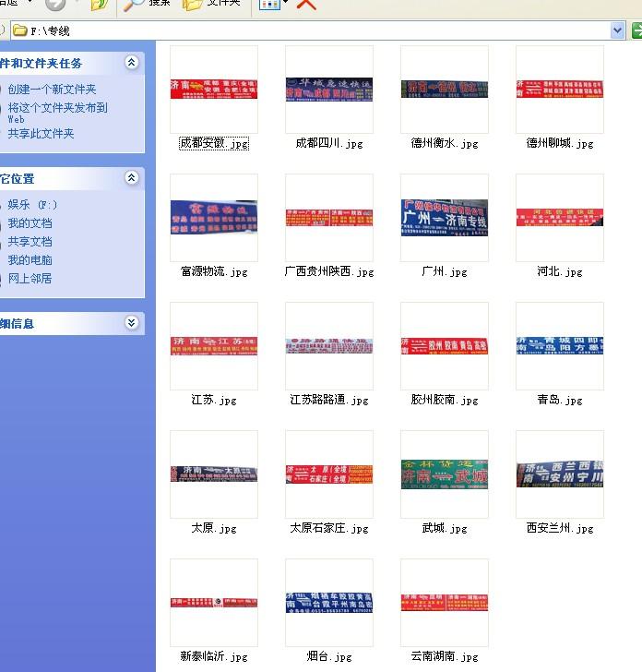The width and height of the screenshot is (642, 672).
Task: Click the Up folder toolbar icon
Action: pos(100,6)
